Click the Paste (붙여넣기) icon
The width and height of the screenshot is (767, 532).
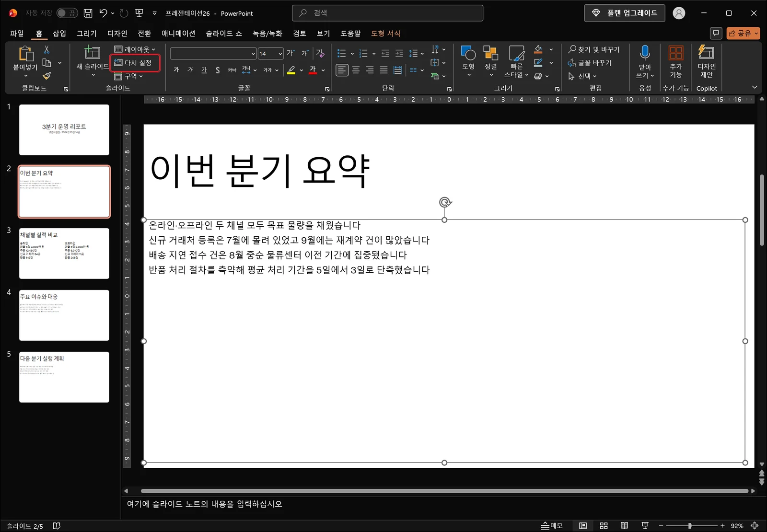pos(25,54)
